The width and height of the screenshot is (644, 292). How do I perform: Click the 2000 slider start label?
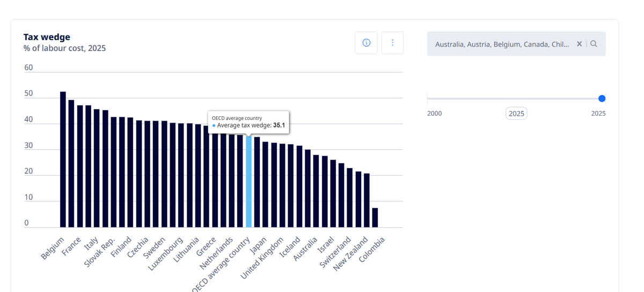coord(435,114)
